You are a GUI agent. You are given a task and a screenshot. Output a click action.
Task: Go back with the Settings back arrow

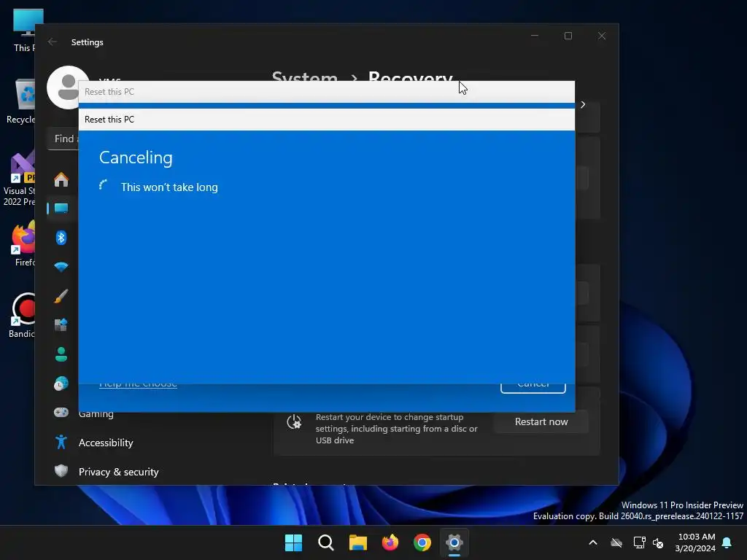[53, 42]
